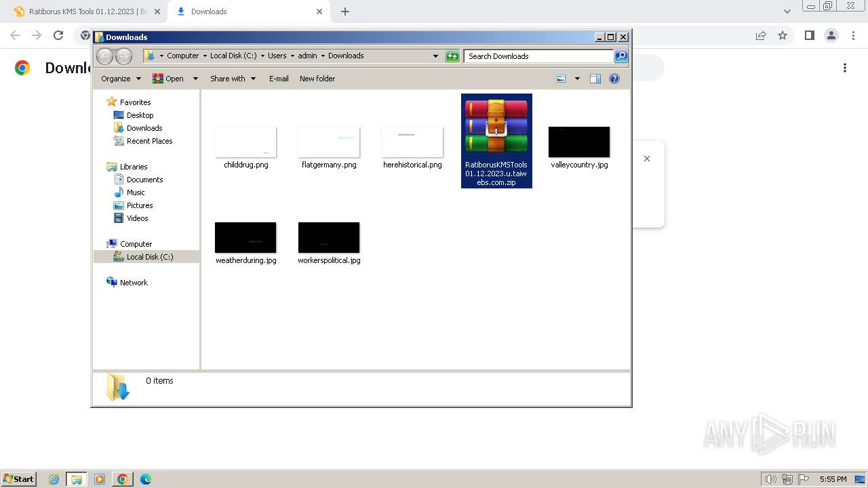Screen dimensions: 868x488
Task: Bookmark this page with the star icon
Action: pyautogui.click(x=783, y=35)
